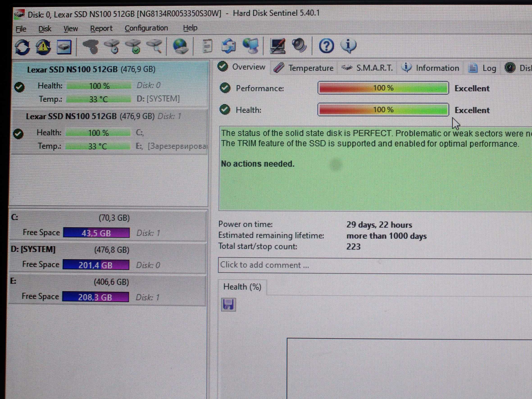
Task: Select the D: [SYSTEM] partition row
Action: click(107, 258)
